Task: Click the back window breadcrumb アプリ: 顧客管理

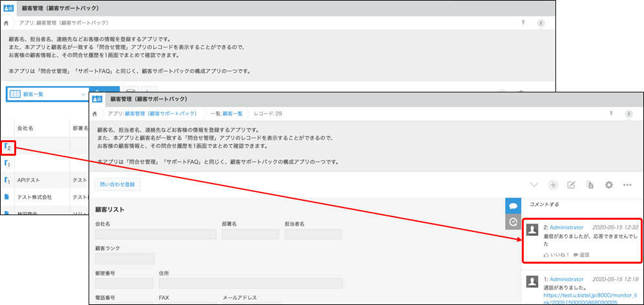Action: click(x=63, y=23)
